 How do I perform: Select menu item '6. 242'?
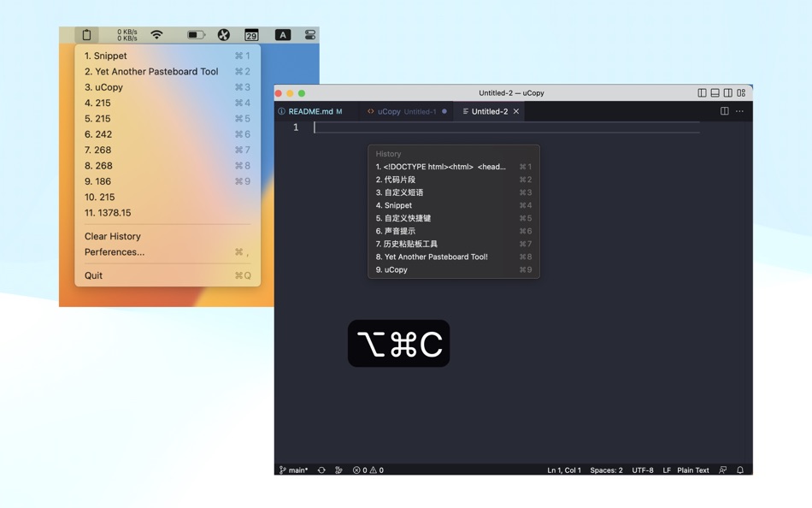tap(168, 134)
